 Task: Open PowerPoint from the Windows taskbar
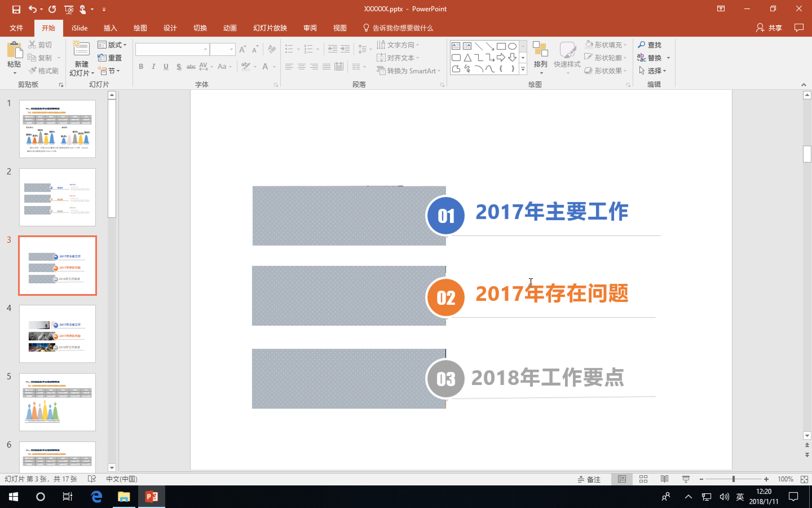tap(151, 496)
